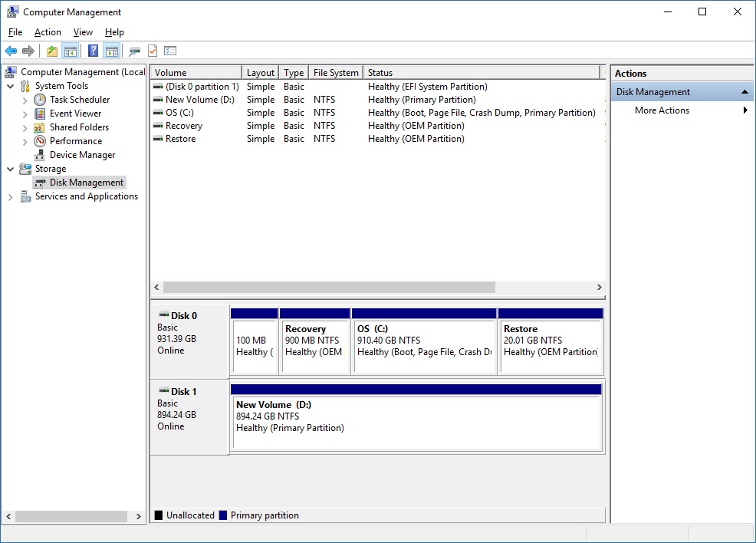Click the blue Primary partition legend swatch
The image size is (756, 543).
(x=223, y=515)
